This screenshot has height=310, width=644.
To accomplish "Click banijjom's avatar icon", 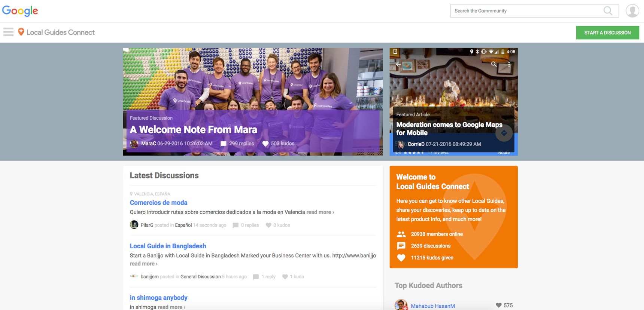I will (134, 276).
